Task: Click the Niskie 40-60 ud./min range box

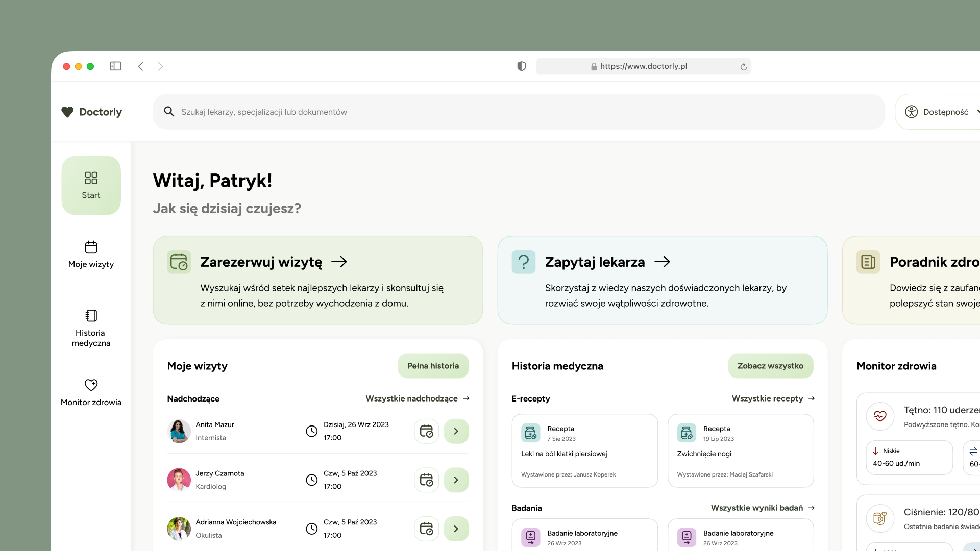Action: (x=910, y=458)
